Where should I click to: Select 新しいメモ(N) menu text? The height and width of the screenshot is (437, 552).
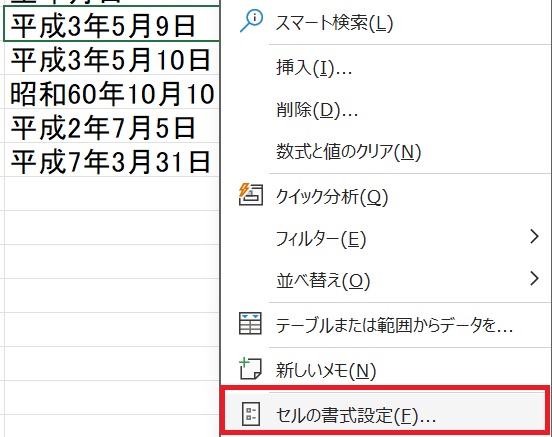(x=326, y=370)
